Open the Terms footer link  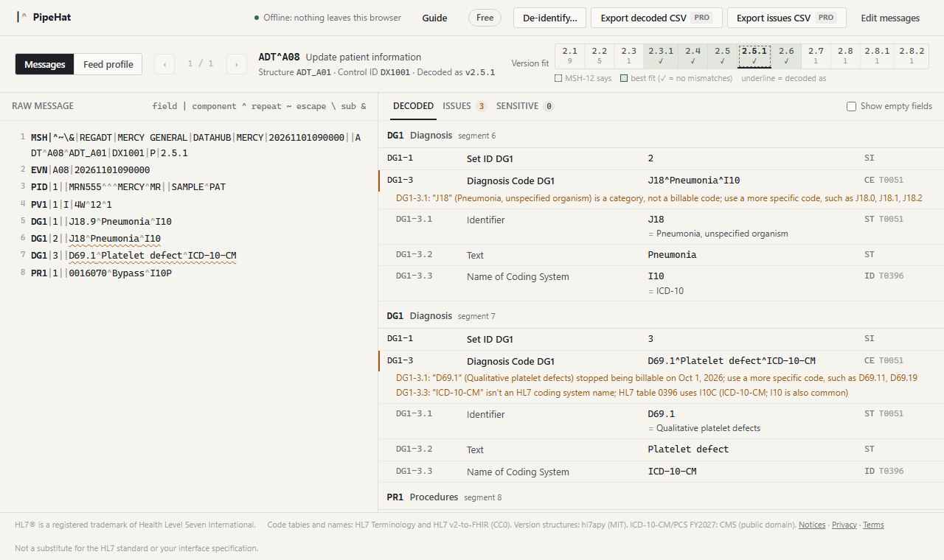click(873, 525)
